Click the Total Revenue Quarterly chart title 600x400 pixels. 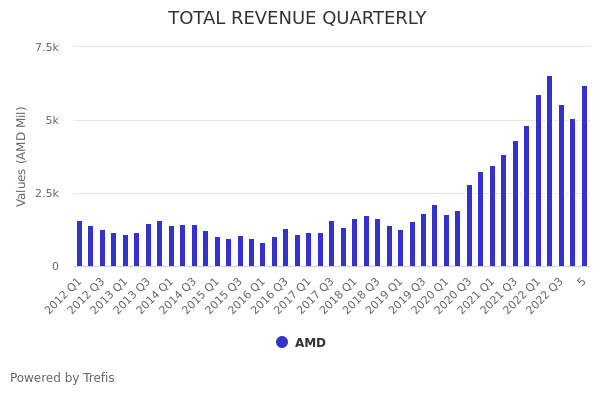coord(297,19)
